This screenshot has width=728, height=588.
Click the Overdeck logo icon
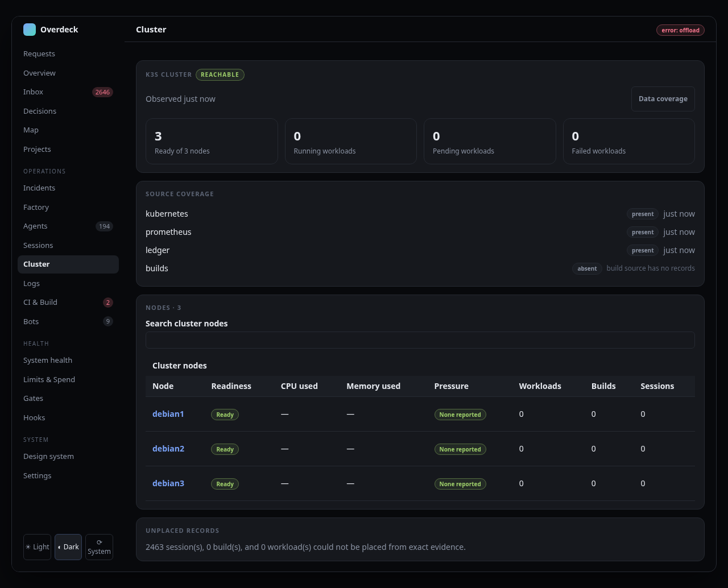pos(30,30)
